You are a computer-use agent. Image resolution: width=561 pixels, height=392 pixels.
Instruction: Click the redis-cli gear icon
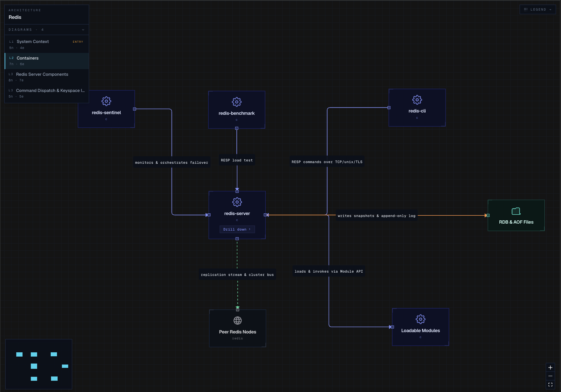click(417, 100)
